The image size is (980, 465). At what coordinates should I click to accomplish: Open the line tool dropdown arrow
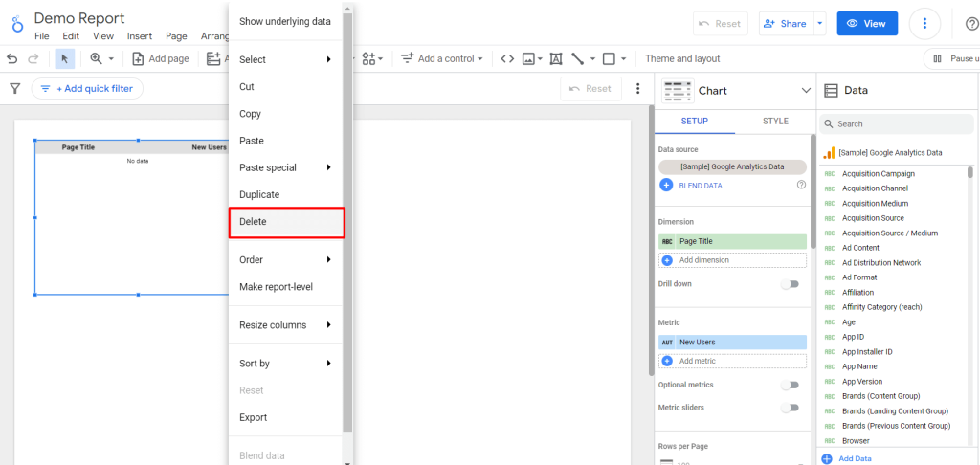coord(592,59)
